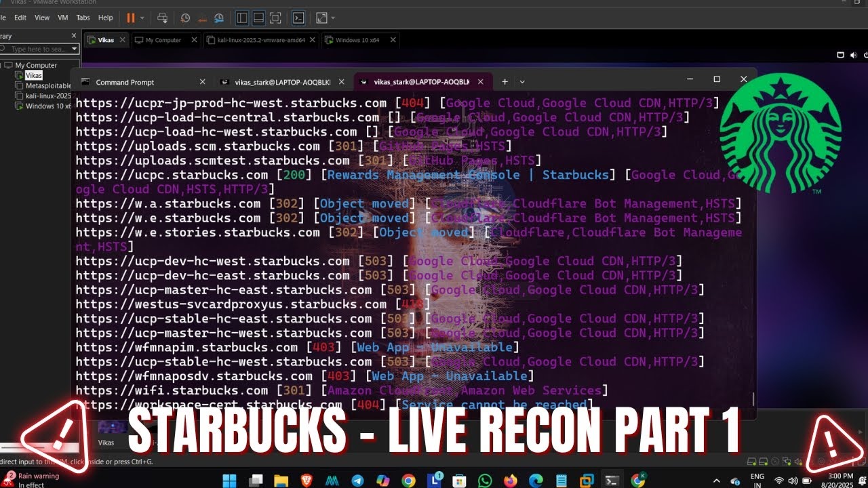Open the snapshot manager
This screenshot has height=488, width=868.
[x=218, y=18]
